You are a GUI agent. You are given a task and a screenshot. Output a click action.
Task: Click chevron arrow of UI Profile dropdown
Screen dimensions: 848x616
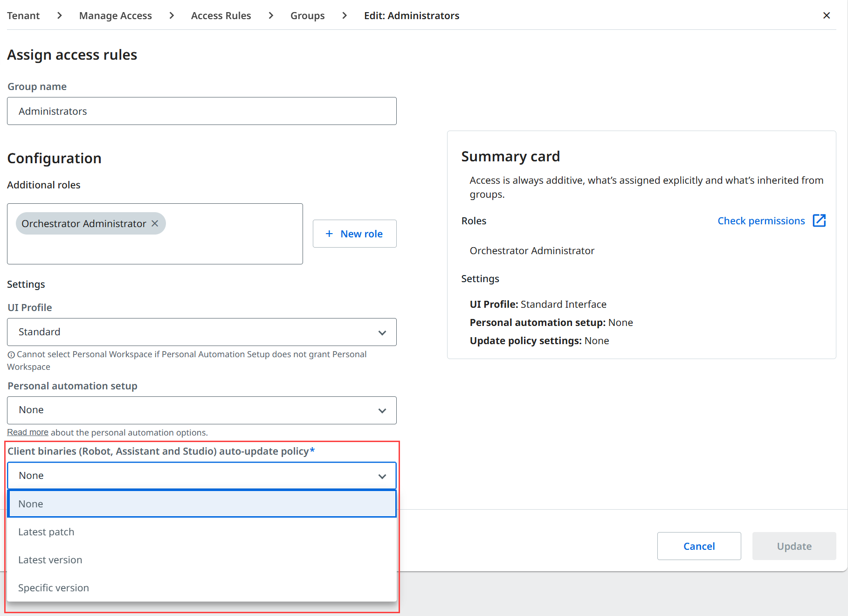(x=382, y=332)
